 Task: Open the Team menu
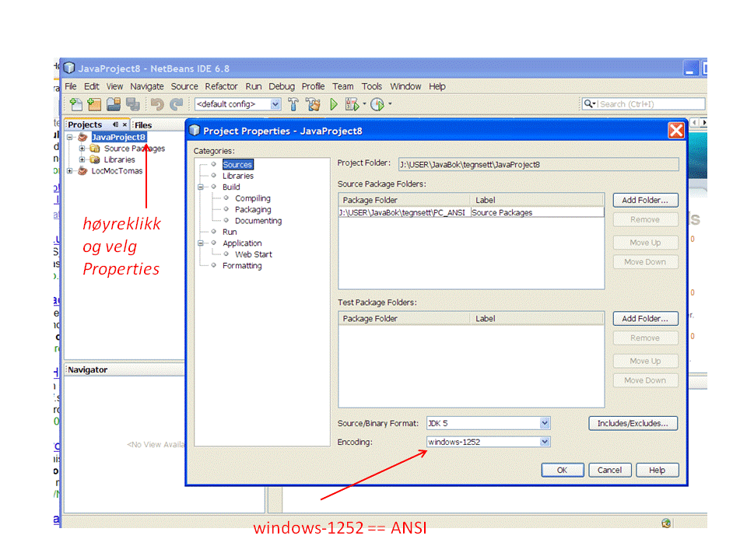click(343, 86)
